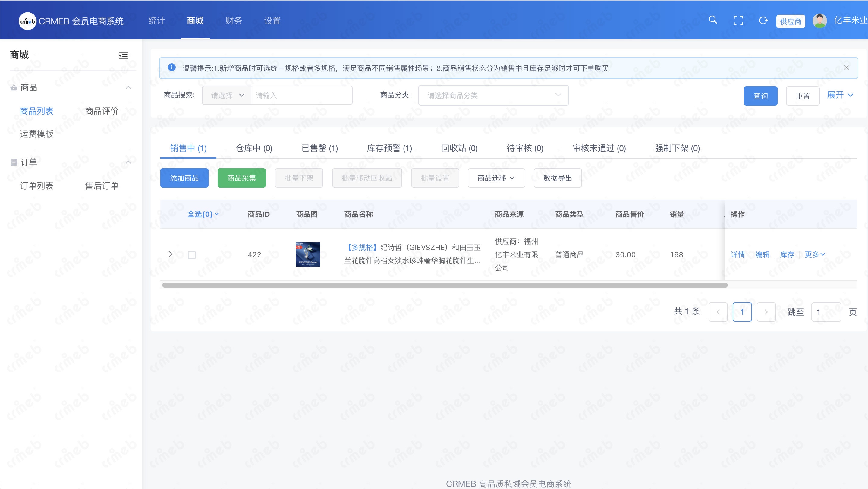Click the 添加商品 button

tap(184, 178)
